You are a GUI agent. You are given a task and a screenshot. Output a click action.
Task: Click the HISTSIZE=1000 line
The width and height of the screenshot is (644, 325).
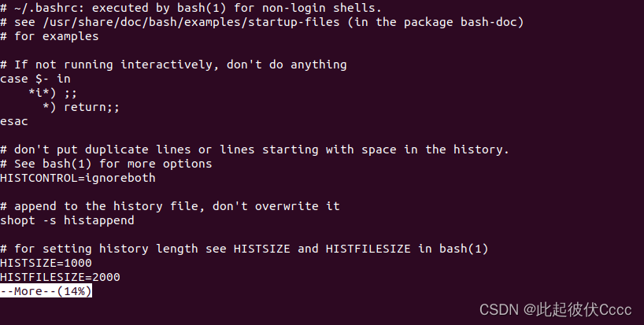46,263
